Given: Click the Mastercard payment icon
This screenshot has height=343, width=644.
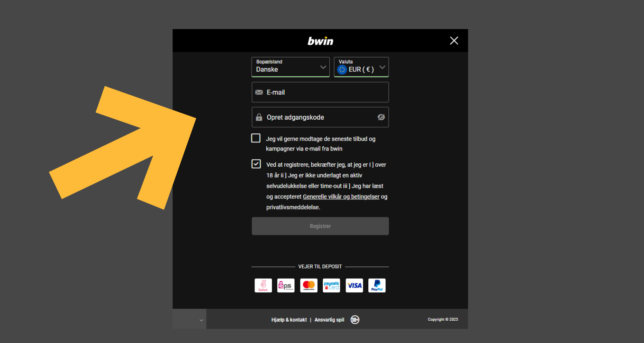Looking at the screenshot, I should click(309, 286).
